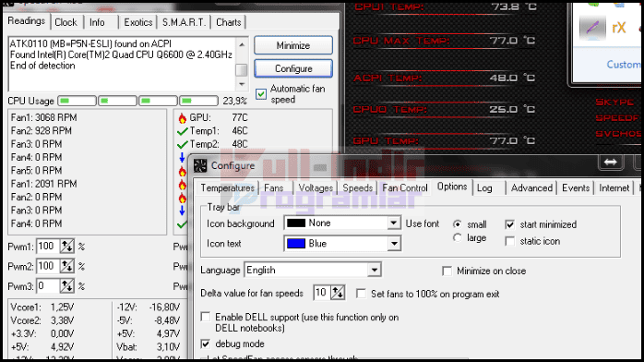Screen dimensions: 644x362
Task: Click the green check icon beside Temp1
Action: pyautogui.click(x=183, y=131)
